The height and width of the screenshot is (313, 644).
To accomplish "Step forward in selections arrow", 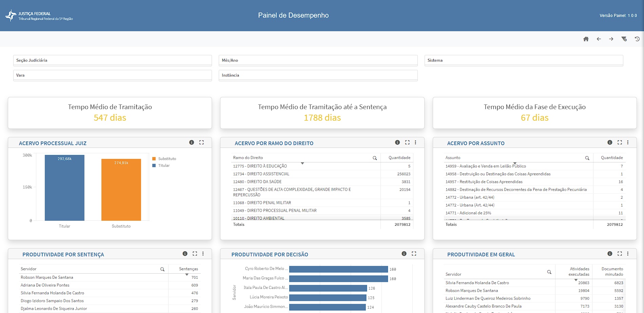I will tap(611, 39).
